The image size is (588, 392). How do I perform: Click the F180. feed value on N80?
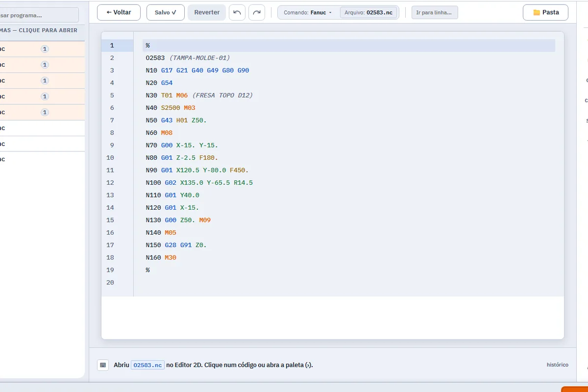click(x=209, y=158)
